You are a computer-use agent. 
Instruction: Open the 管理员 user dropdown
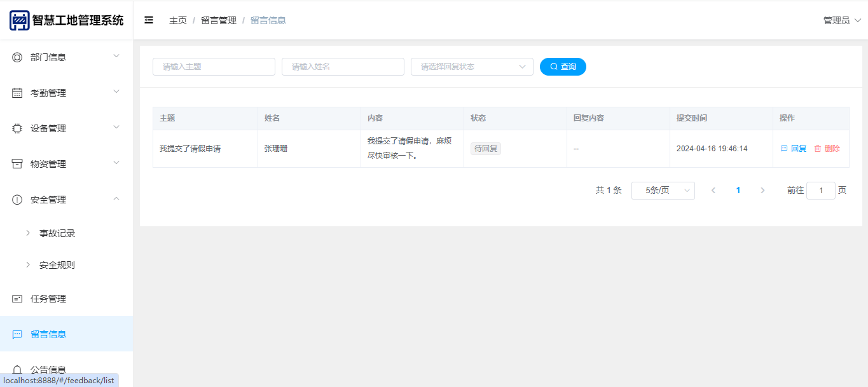tap(842, 20)
